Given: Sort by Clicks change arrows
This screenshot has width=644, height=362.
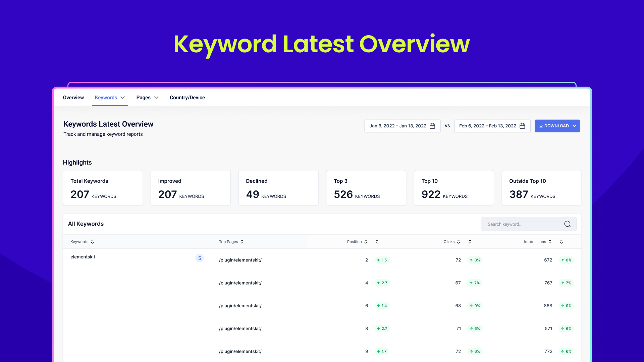Looking at the screenshot, I should (x=470, y=242).
